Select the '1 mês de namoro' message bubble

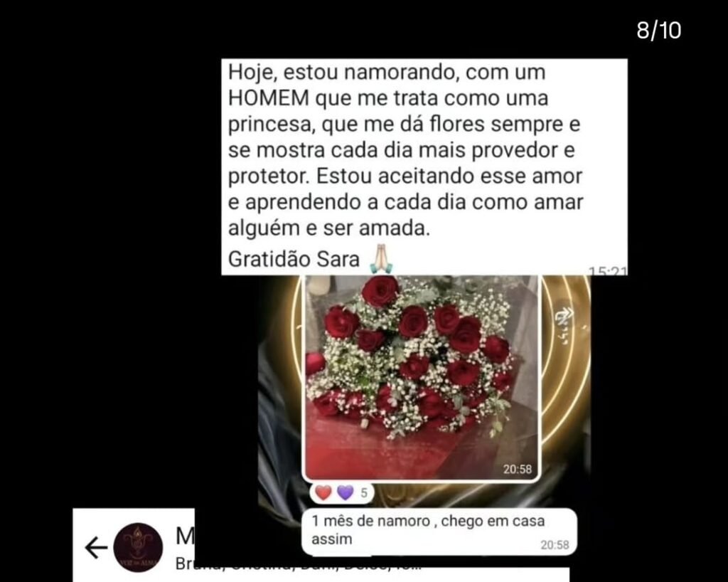pyautogui.click(x=439, y=531)
